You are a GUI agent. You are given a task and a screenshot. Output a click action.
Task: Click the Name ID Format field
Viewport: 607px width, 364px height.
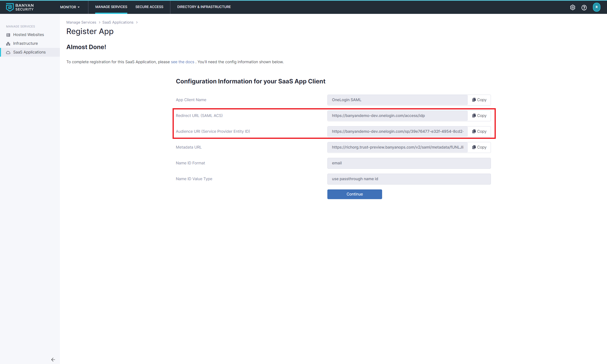[x=409, y=163]
